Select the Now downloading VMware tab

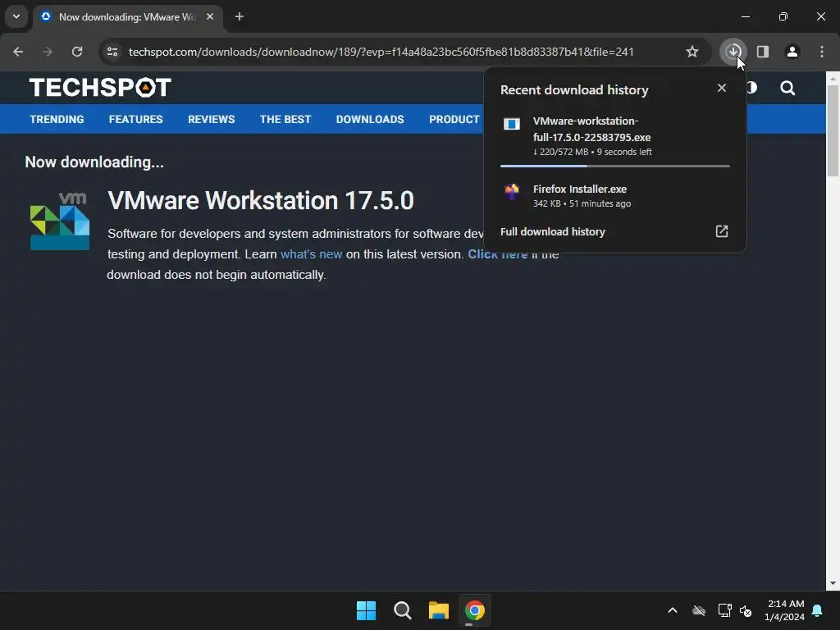click(x=129, y=16)
